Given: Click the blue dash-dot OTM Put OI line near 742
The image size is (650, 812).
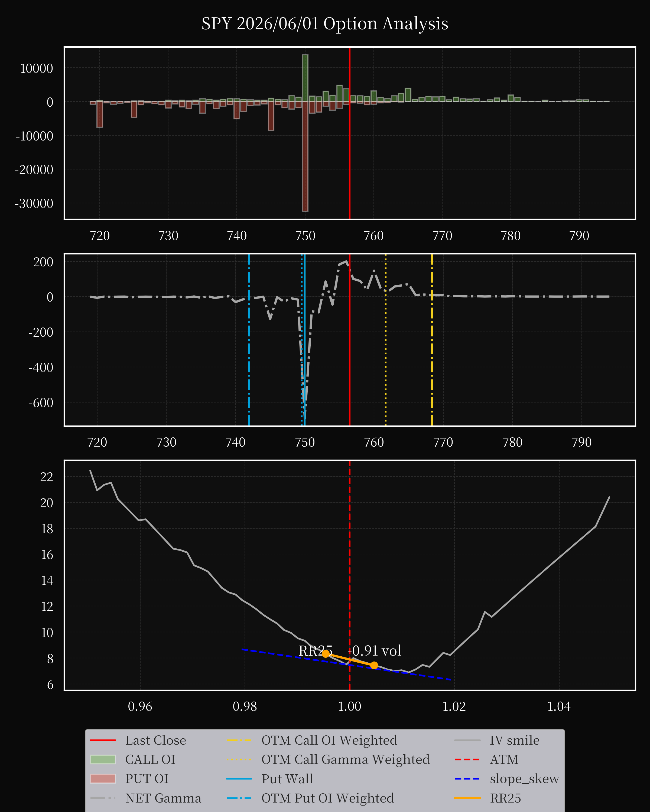Looking at the screenshot, I should click(x=249, y=340).
